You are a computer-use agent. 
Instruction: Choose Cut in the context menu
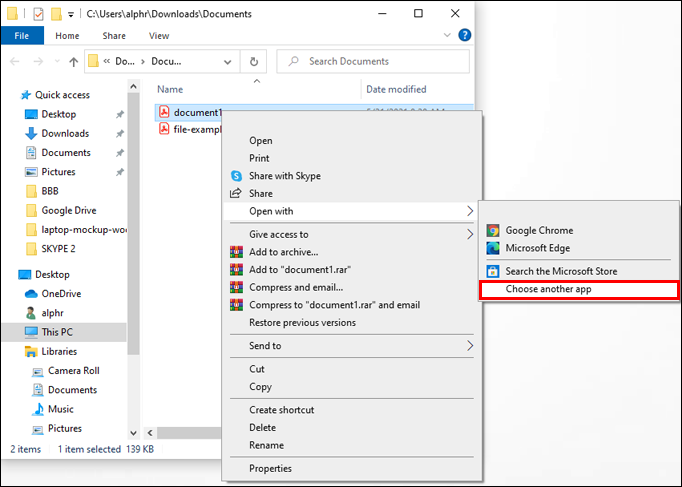(x=352, y=369)
